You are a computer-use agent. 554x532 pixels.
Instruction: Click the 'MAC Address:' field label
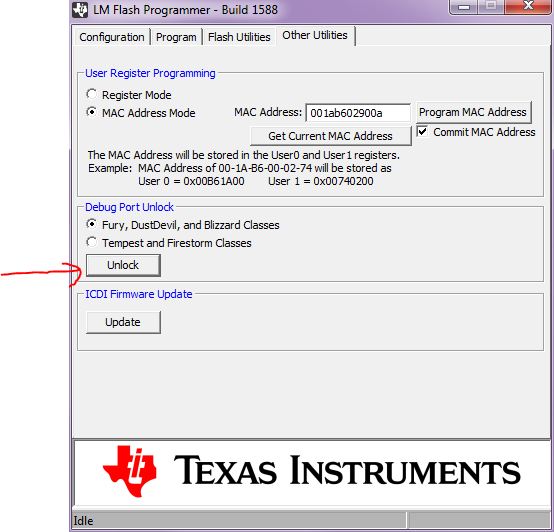[x=268, y=112]
